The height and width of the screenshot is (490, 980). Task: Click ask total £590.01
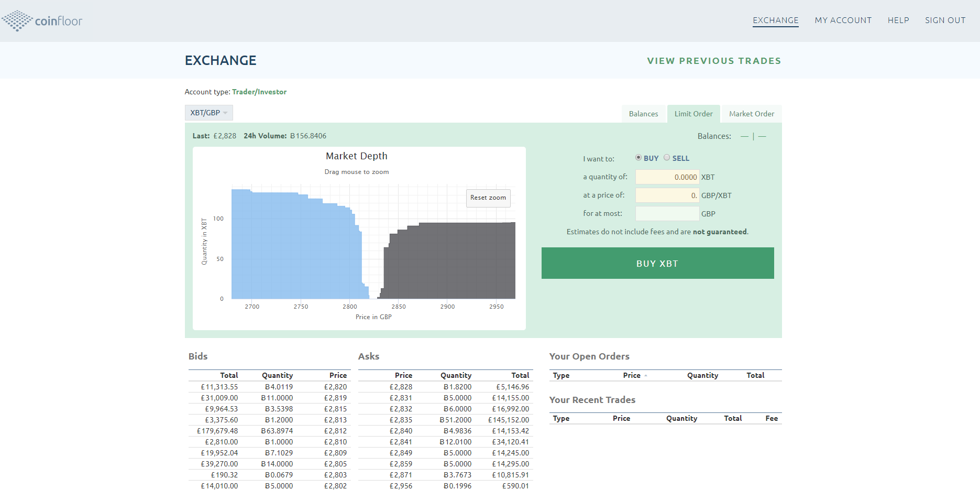tap(515, 486)
